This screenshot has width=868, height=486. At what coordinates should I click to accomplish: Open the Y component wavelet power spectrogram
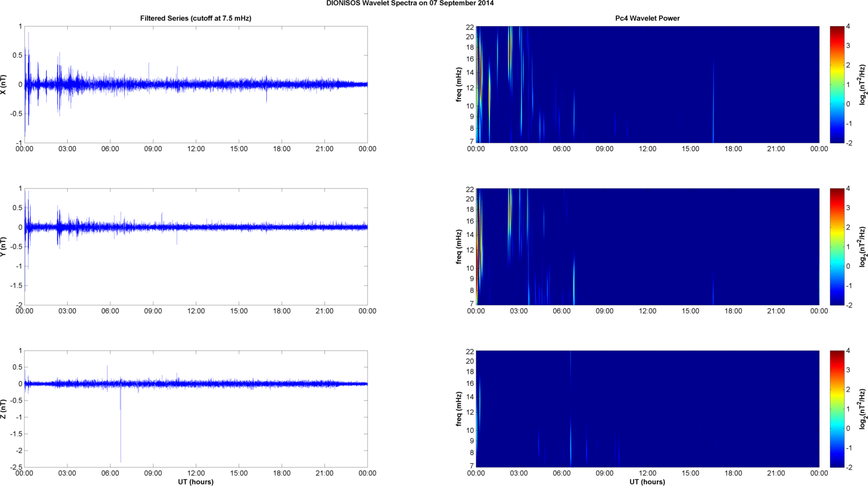647,246
